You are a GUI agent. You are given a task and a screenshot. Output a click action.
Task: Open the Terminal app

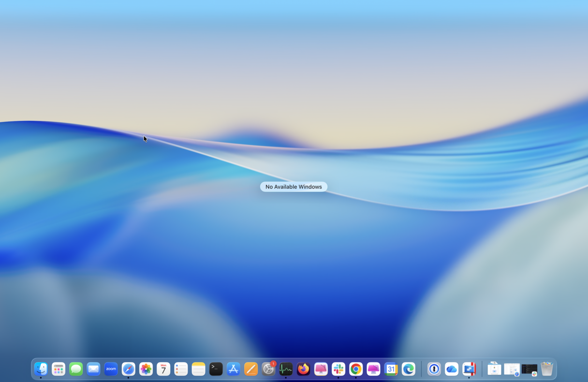tap(216, 369)
